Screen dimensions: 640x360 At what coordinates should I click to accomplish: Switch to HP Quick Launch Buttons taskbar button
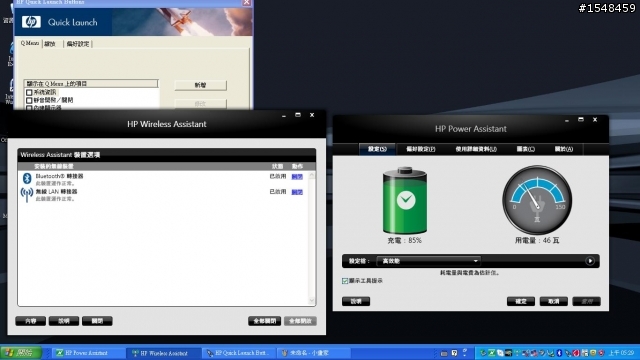[239, 353]
